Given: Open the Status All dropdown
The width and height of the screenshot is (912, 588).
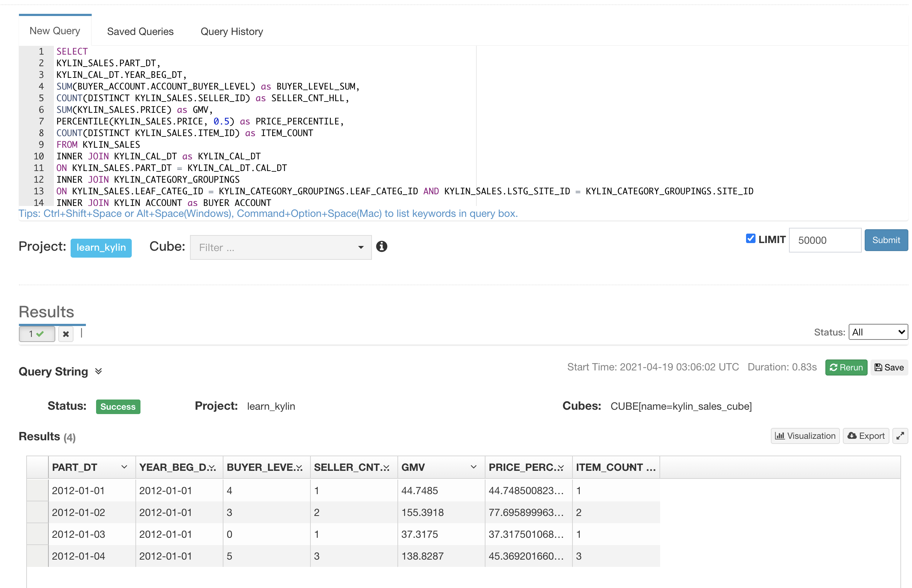Looking at the screenshot, I should pos(878,332).
